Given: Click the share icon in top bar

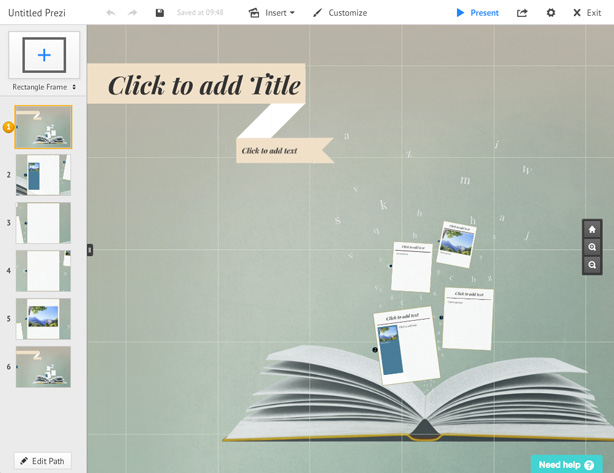Looking at the screenshot, I should click(522, 13).
